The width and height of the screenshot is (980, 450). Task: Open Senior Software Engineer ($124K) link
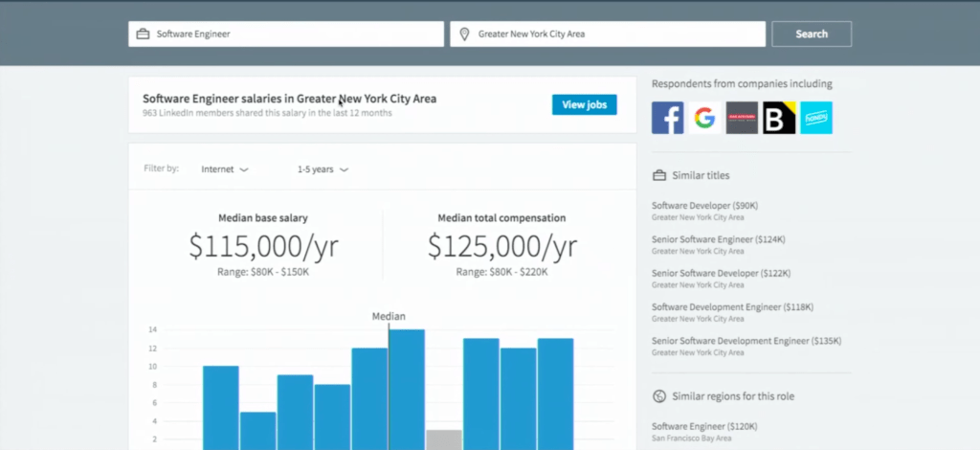tap(718, 239)
